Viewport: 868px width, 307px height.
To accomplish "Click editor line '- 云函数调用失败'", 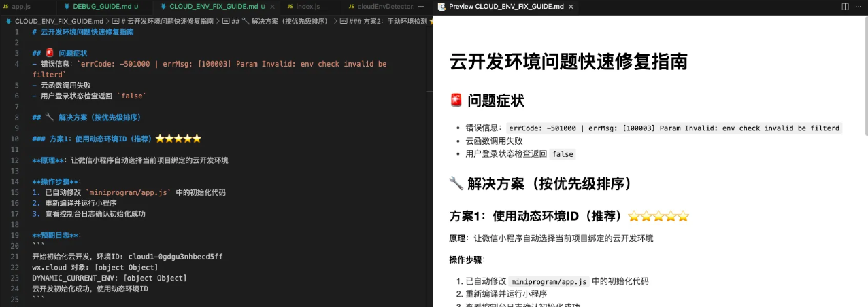I will tap(61, 86).
